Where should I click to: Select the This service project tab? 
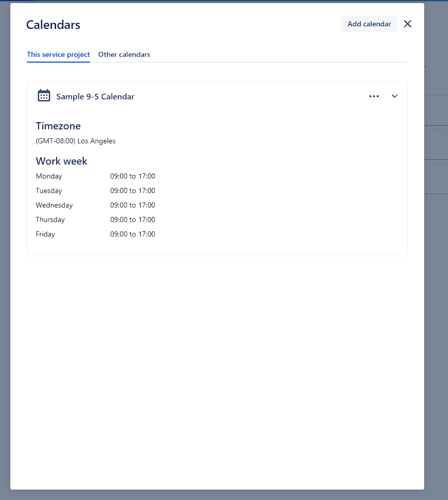(x=58, y=54)
